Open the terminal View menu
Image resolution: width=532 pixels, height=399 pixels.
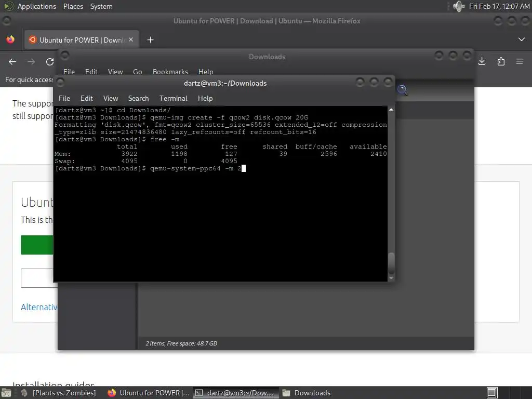[111, 98]
